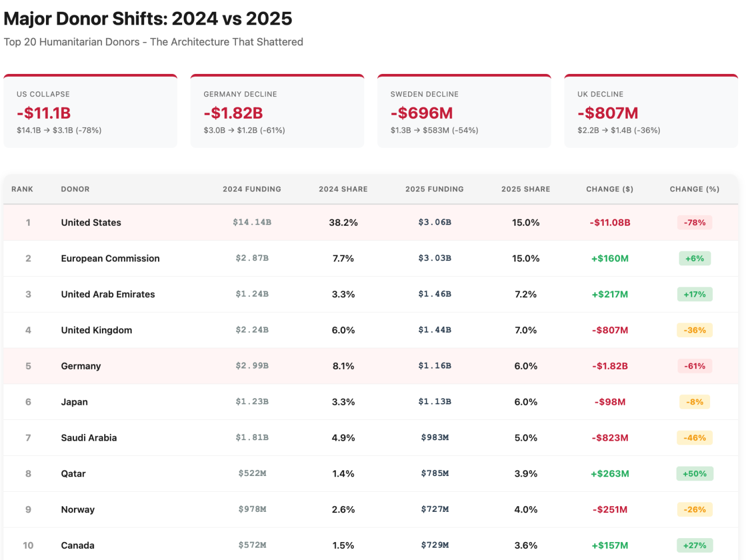Select the Norway donor name
The width and height of the screenshot is (746, 560).
point(78,509)
